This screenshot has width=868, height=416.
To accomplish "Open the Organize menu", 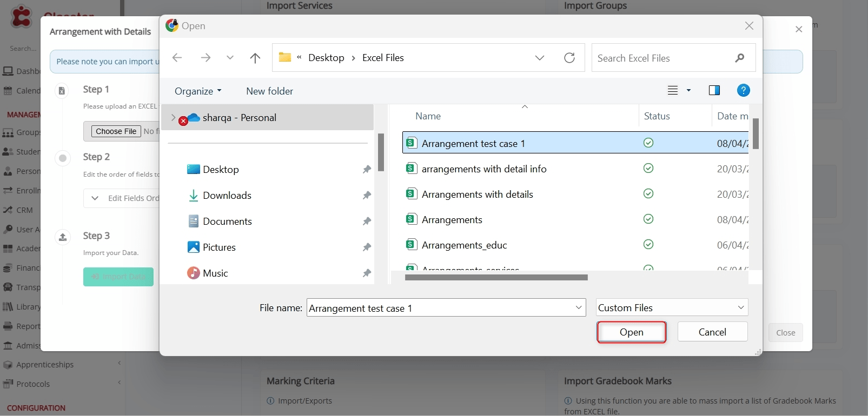I will coord(198,91).
